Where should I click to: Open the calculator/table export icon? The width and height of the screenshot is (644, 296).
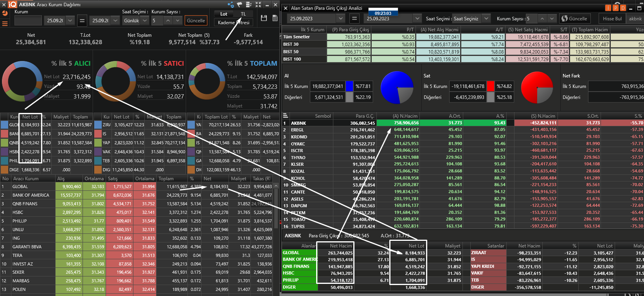(275, 18)
